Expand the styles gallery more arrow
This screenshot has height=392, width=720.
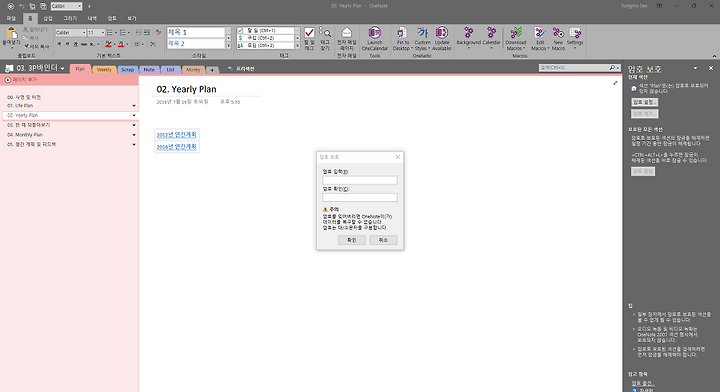(x=228, y=46)
